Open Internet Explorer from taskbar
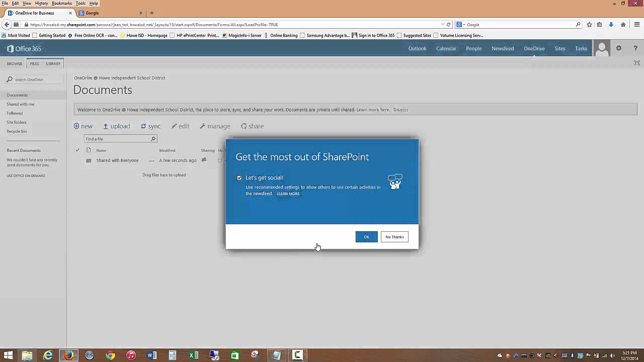 tap(48, 355)
